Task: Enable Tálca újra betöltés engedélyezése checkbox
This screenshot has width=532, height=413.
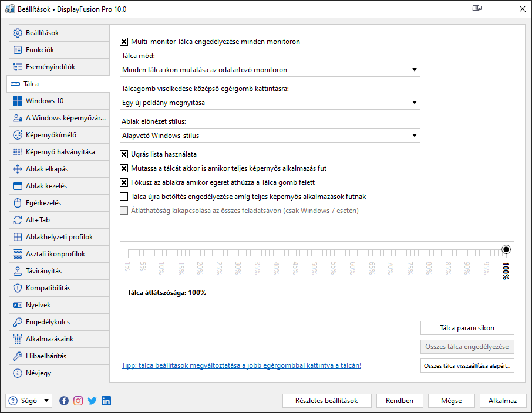Action: click(x=124, y=197)
